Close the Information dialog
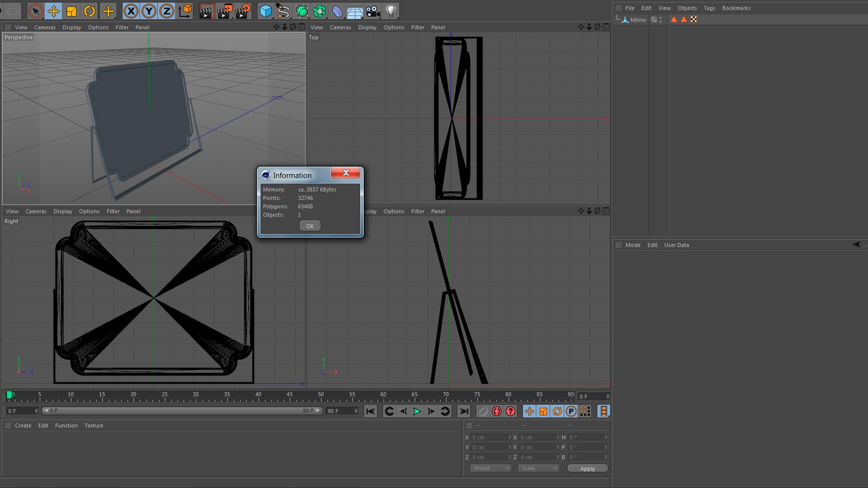 [346, 173]
